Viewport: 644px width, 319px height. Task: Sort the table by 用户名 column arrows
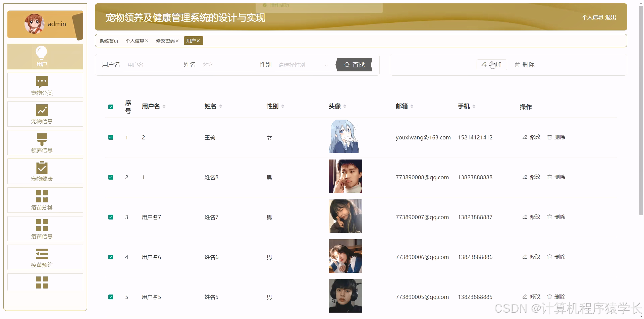(x=164, y=106)
